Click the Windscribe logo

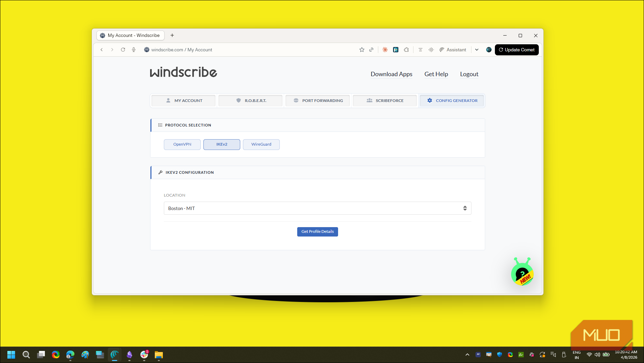[184, 72]
